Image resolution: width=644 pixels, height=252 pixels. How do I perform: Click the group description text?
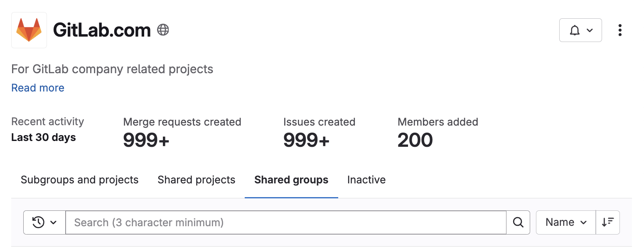click(112, 69)
